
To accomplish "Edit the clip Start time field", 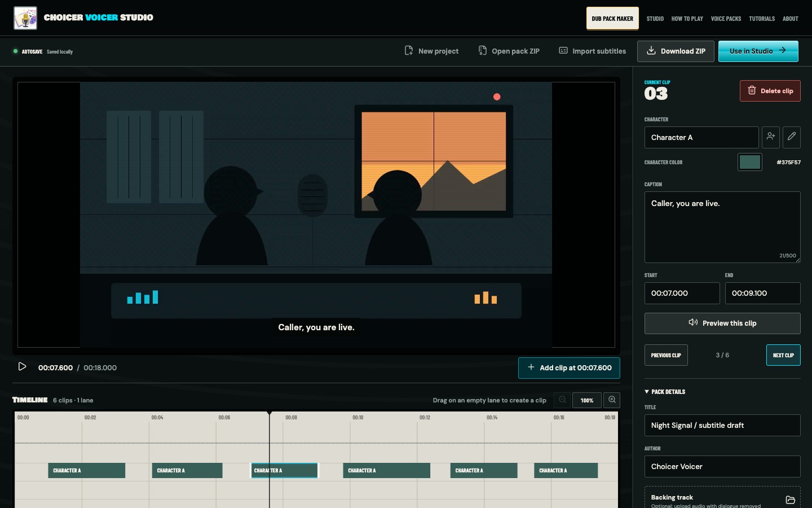I will click(682, 294).
